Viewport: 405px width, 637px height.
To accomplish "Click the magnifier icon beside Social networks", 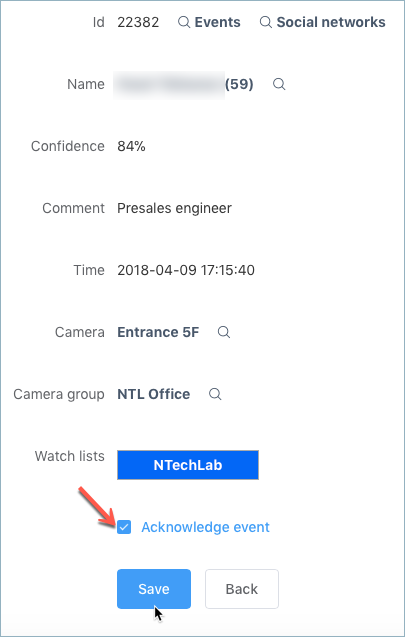I will click(x=266, y=22).
